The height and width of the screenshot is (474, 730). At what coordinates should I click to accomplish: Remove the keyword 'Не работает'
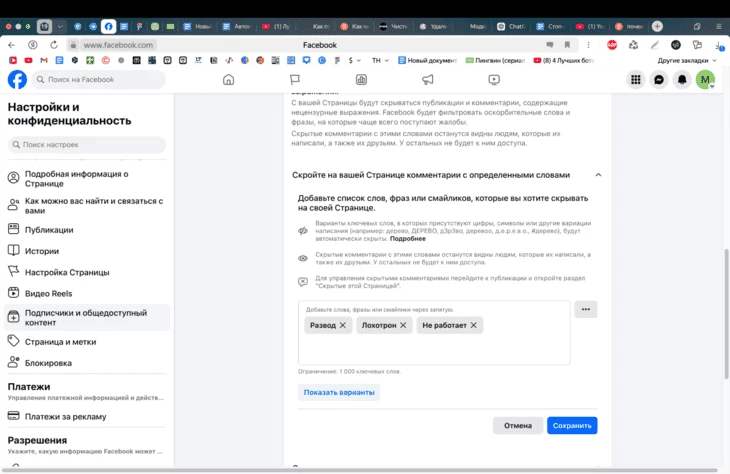473,325
